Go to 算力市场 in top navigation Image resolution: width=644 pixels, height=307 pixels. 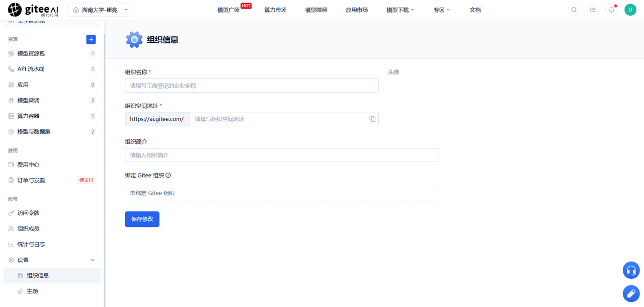coord(275,10)
